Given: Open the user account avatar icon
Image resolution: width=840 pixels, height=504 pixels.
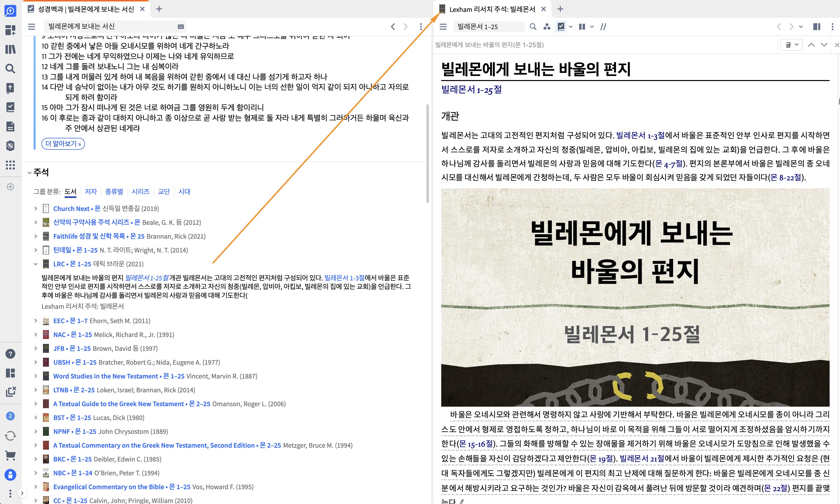Looking at the screenshot, I should pyautogui.click(x=11, y=474).
